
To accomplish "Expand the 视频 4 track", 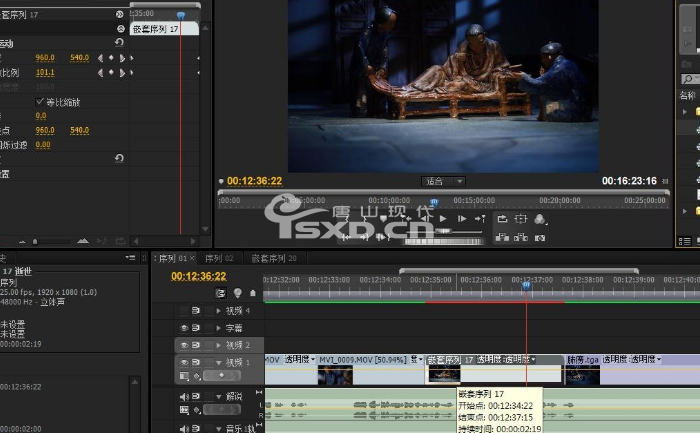I will 218,310.
